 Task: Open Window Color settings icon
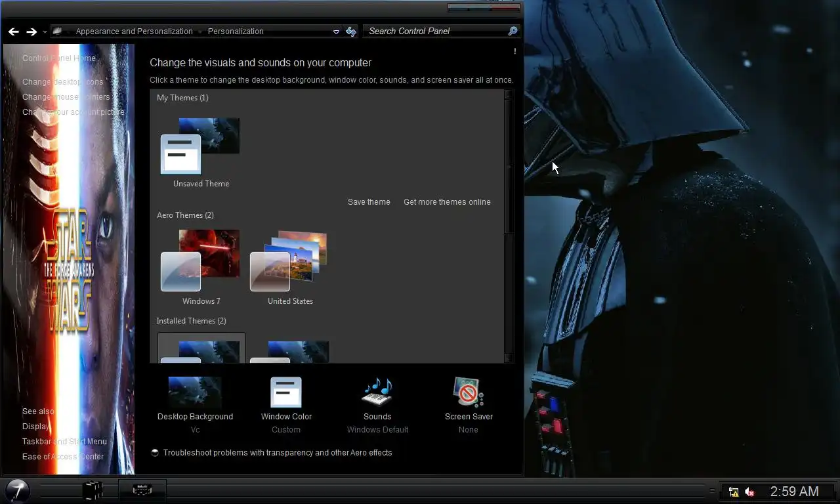pos(286,392)
